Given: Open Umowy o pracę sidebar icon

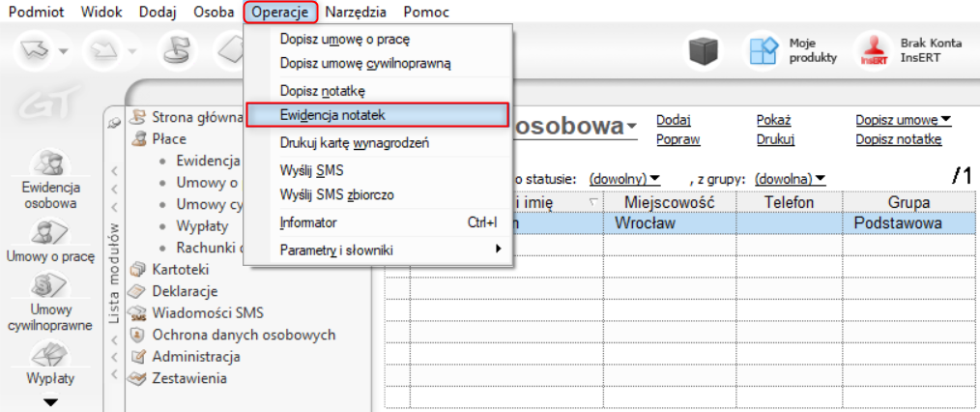Looking at the screenshot, I should pos(50,232).
